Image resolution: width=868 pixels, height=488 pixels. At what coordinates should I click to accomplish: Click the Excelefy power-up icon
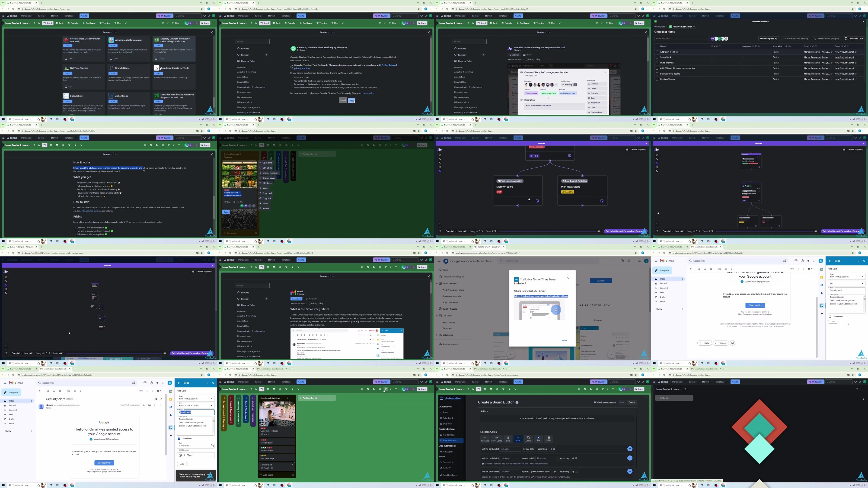[x=156, y=40]
